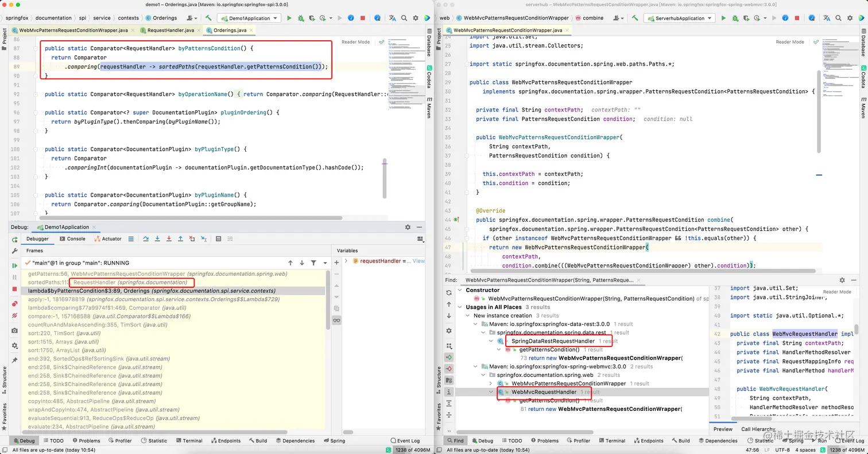Click the Step Out debugger icon
This screenshot has width=868, height=454.
click(181, 238)
